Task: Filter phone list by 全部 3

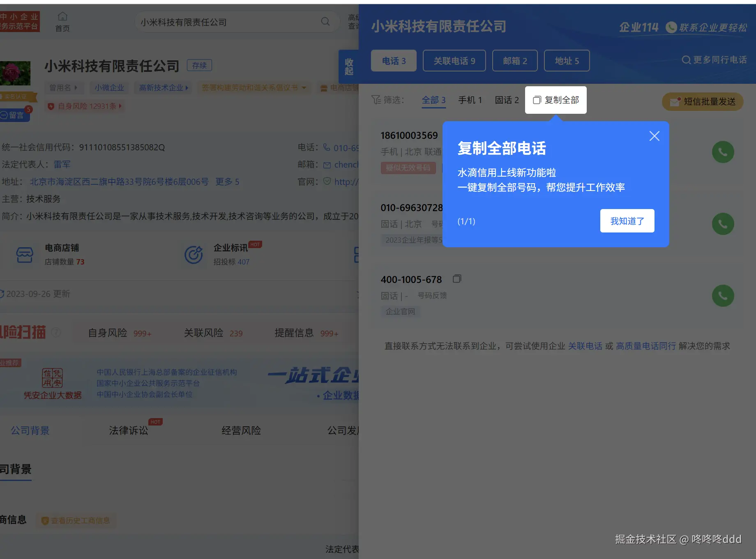Action: point(433,100)
